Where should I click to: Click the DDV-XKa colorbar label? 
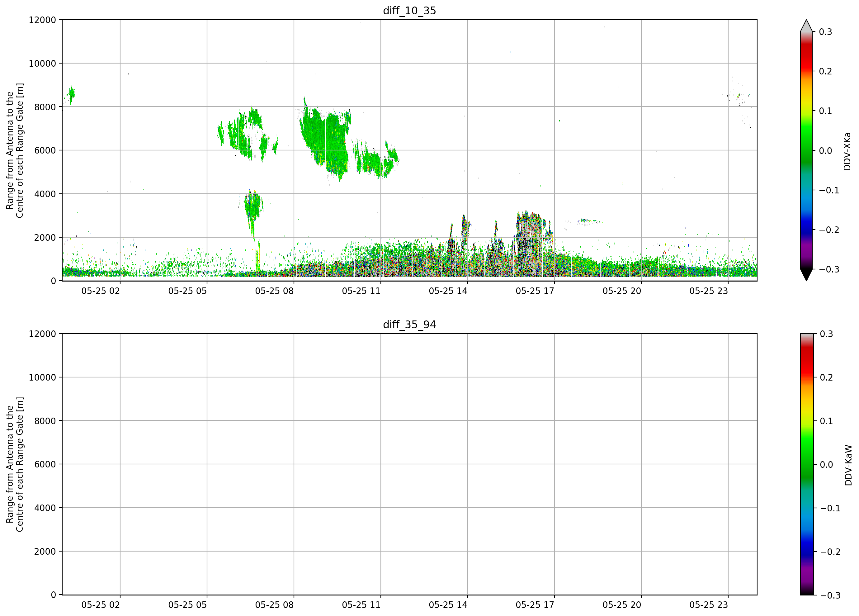(847, 151)
